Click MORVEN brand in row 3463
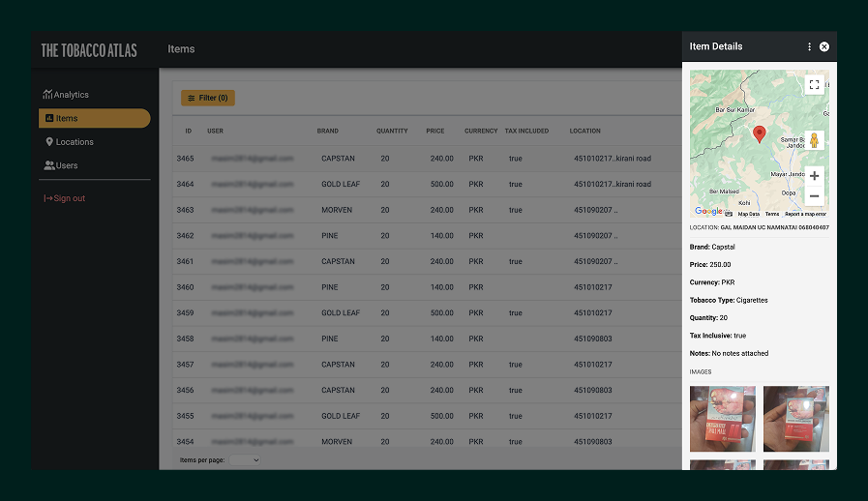Image resolution: width=868 pixels, height=501 pixels. pos(337,210)
